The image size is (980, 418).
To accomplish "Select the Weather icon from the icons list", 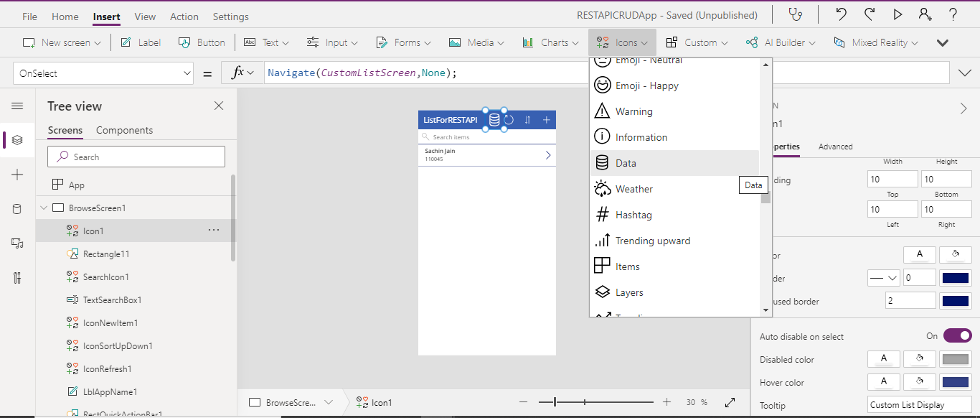I will click(x=634, y=188).
